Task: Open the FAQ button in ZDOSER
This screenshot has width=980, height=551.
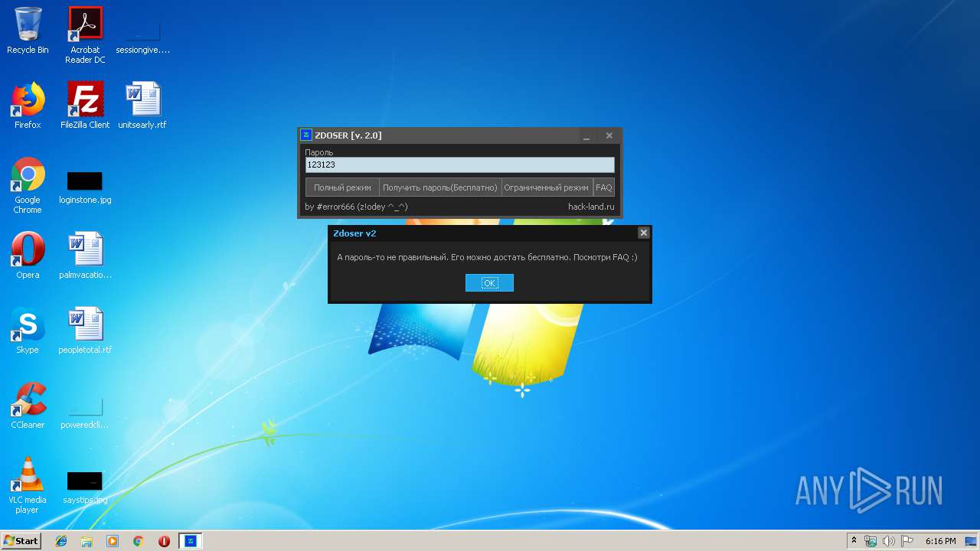Action: (x=604, y=187)
